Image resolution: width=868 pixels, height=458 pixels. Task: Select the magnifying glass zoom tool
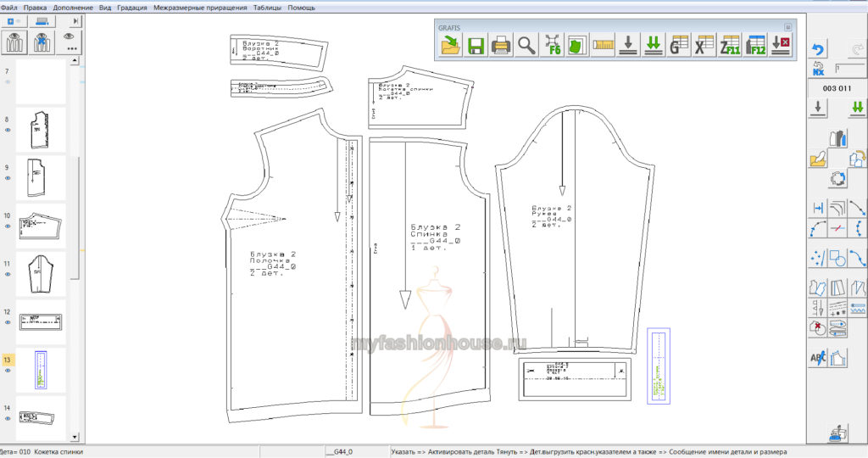pyautogui.click(x=526, y=46)
